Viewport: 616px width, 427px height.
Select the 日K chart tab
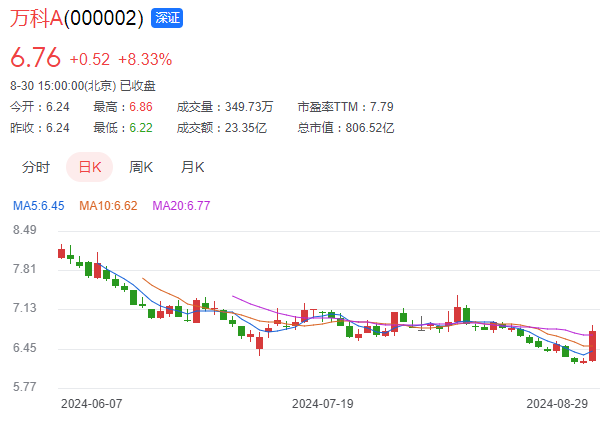(x=90, y=167)
